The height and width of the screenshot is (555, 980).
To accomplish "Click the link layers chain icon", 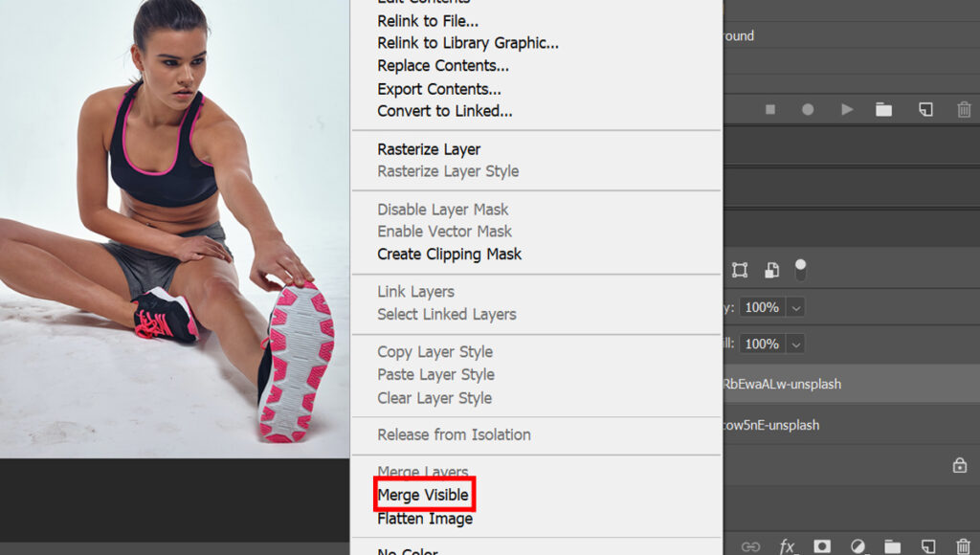I will pyautogui.click(x=750, y=546).
